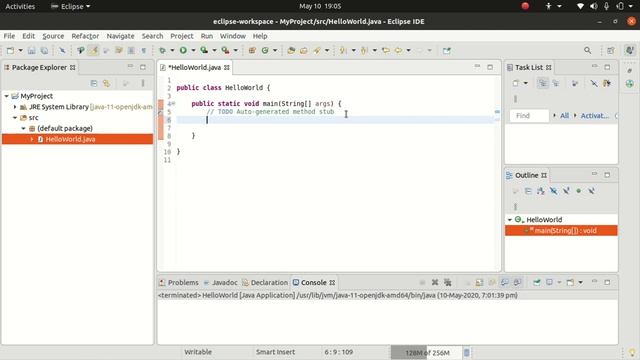The width and height of the screenshot is (640, 360).
Task: Click the tip lightbulb icon in status bar
Action: 632,352
